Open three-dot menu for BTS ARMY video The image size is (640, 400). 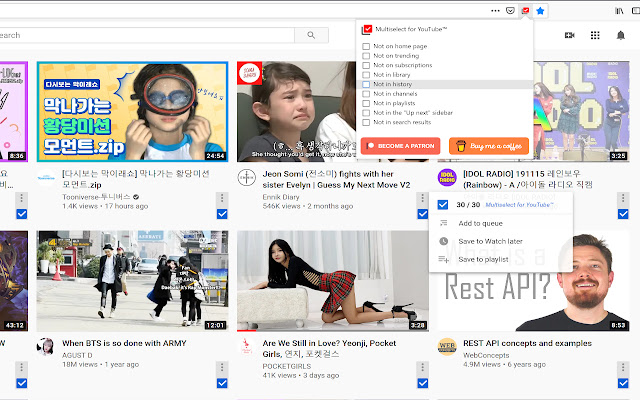coord(222,367)
